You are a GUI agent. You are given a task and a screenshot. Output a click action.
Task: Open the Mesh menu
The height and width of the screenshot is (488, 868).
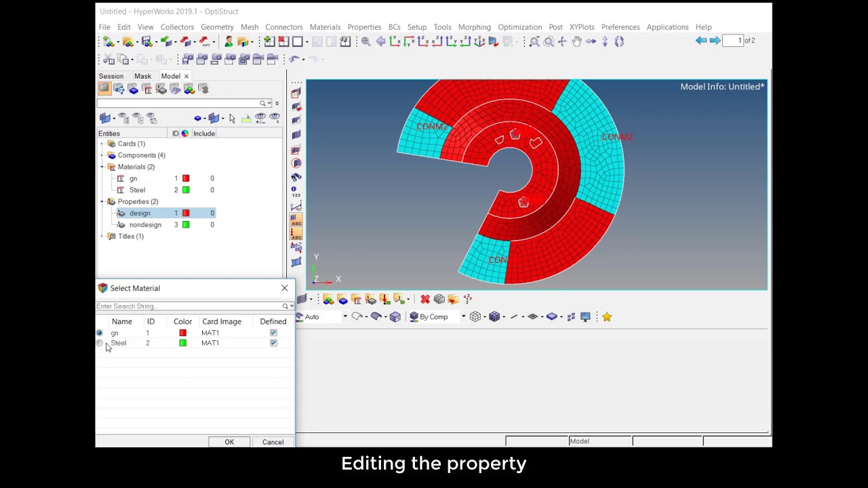[x=249, y=27]
